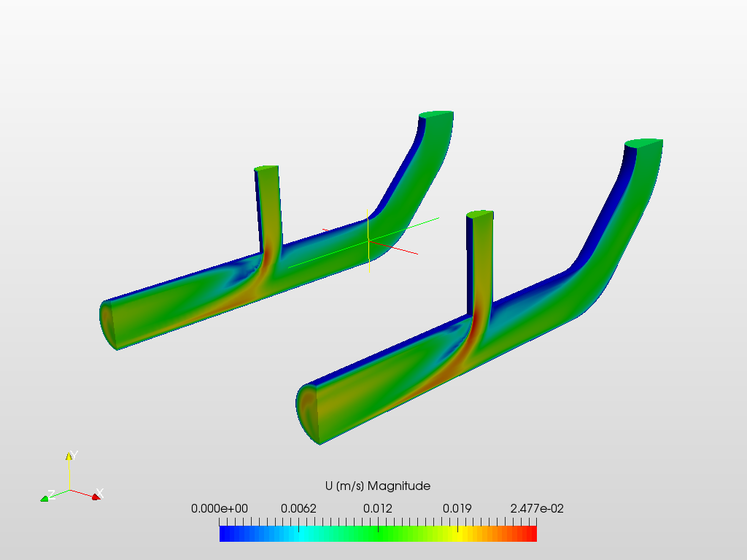Click the left pipe's round inlet face

point(108,324)
